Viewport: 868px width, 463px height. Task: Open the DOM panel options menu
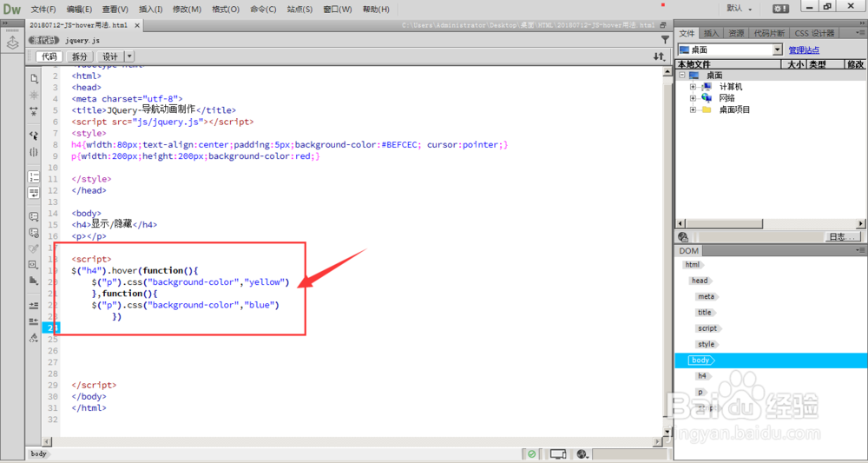859,251
